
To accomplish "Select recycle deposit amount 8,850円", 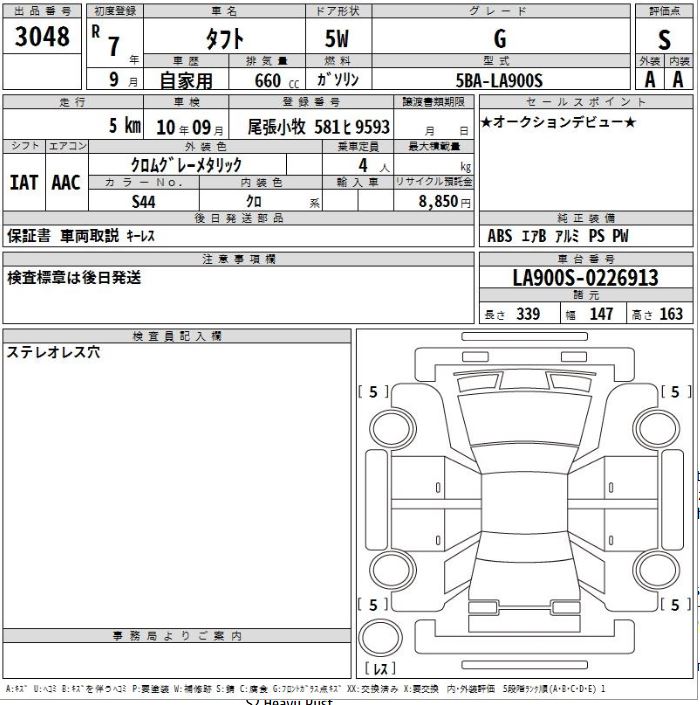I will point(444,201).
